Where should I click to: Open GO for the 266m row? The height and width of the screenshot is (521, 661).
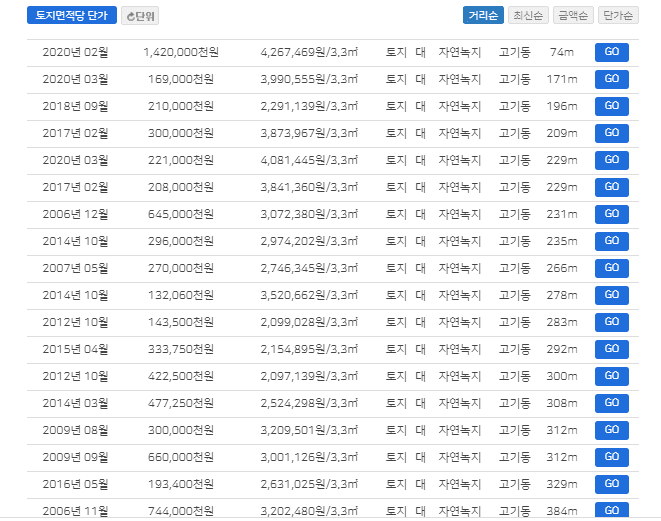[612, 268]
